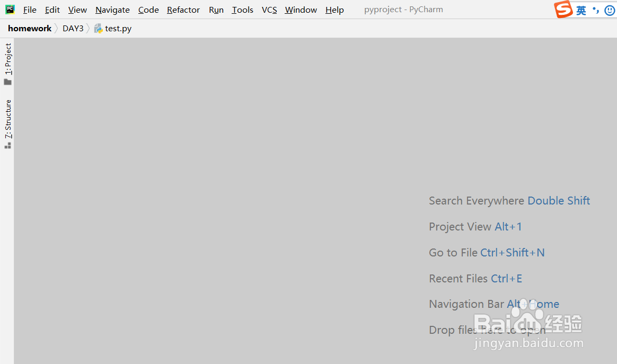617x364 pixels.
Task: Click the PyCharm application logo icon
Action: click(x=10, y=10)
